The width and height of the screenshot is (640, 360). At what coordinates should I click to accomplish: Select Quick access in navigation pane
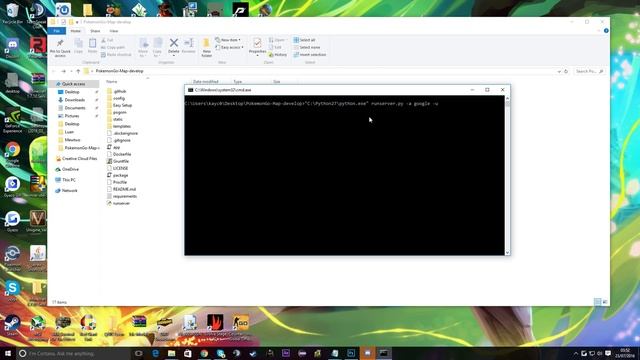click(73, 84)
